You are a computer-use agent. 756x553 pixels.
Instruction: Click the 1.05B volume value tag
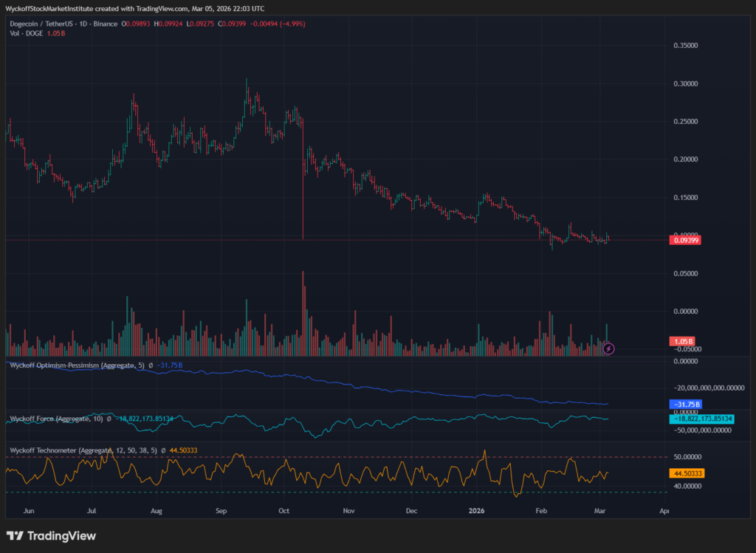tap(681, 340)
